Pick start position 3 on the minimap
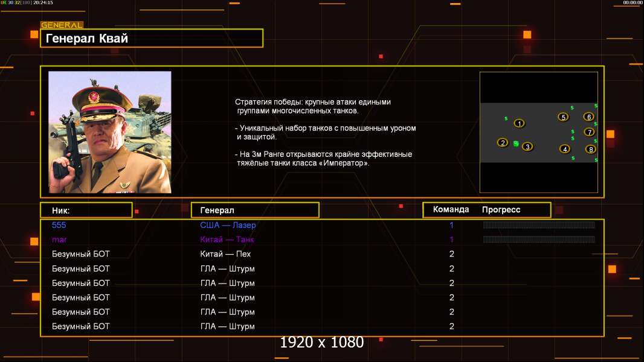The image size is (644, 362). coord(527,147)
